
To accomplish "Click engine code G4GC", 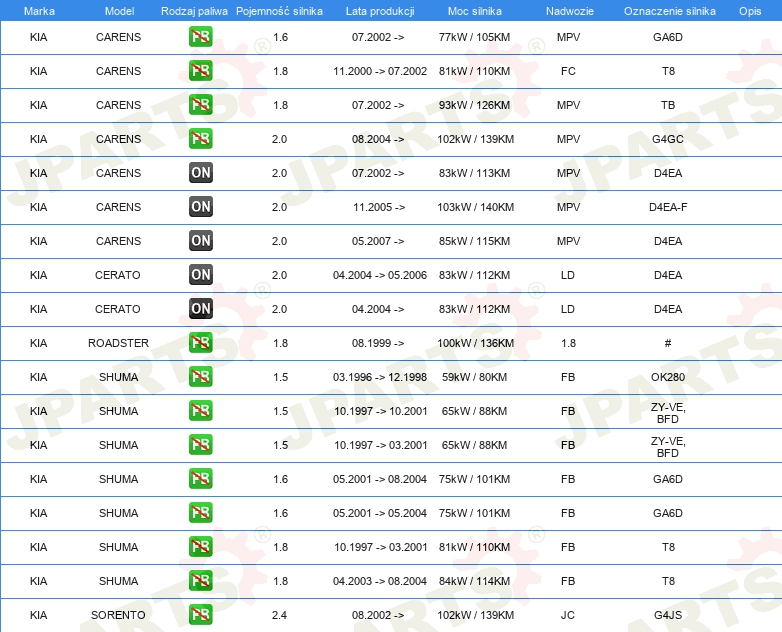I will pyautogui.click(x=668, y=139).
